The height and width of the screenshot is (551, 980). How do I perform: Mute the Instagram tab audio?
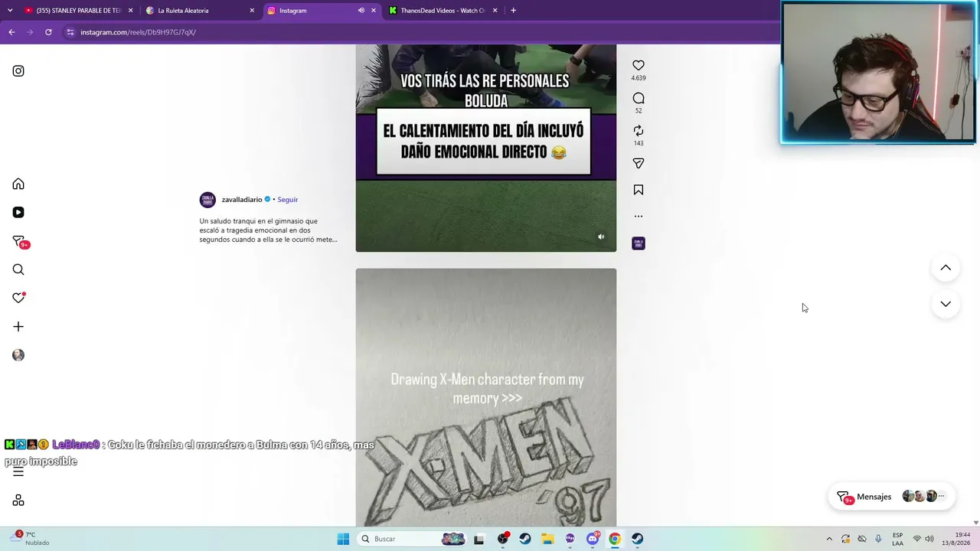pyautogui.click(x=361, y=11)
